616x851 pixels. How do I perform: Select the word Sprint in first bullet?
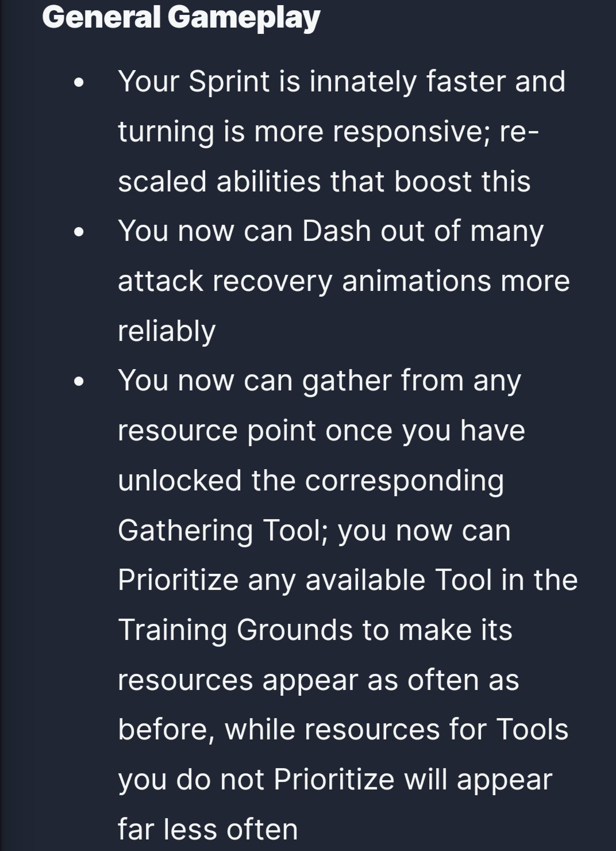tap(229, 82)
